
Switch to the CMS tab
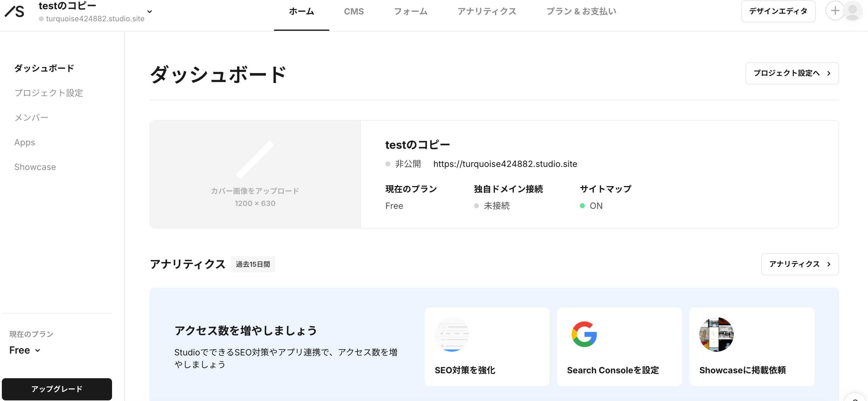pos(354,11)
